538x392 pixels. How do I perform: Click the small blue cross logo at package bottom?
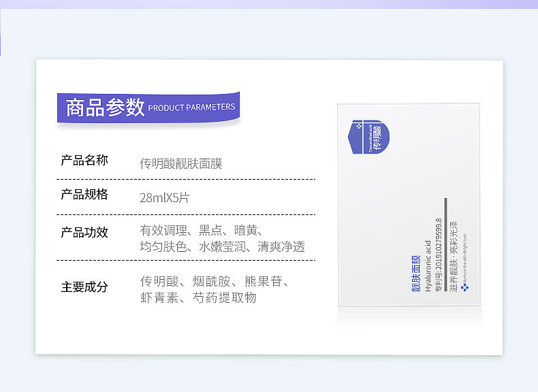464,287
